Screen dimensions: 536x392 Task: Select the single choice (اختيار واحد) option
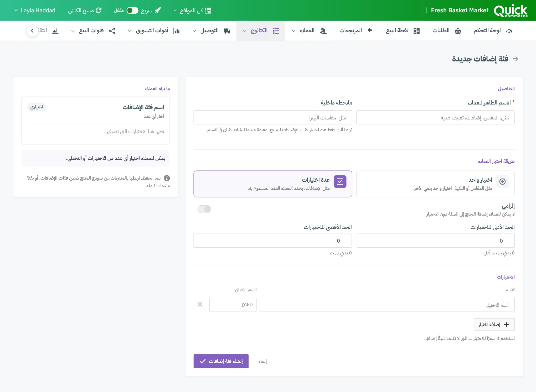435,184
